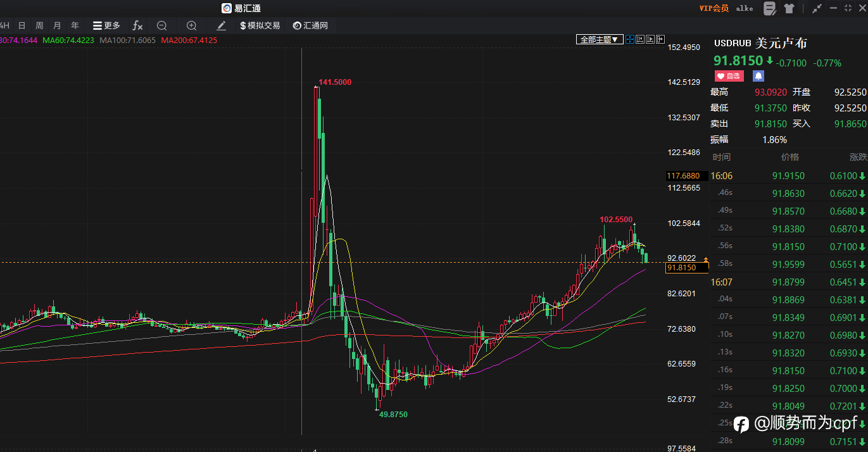The image size is (868, 452).
Task: Add USDRUB to 自选 favorites
Action: point(729,76)
